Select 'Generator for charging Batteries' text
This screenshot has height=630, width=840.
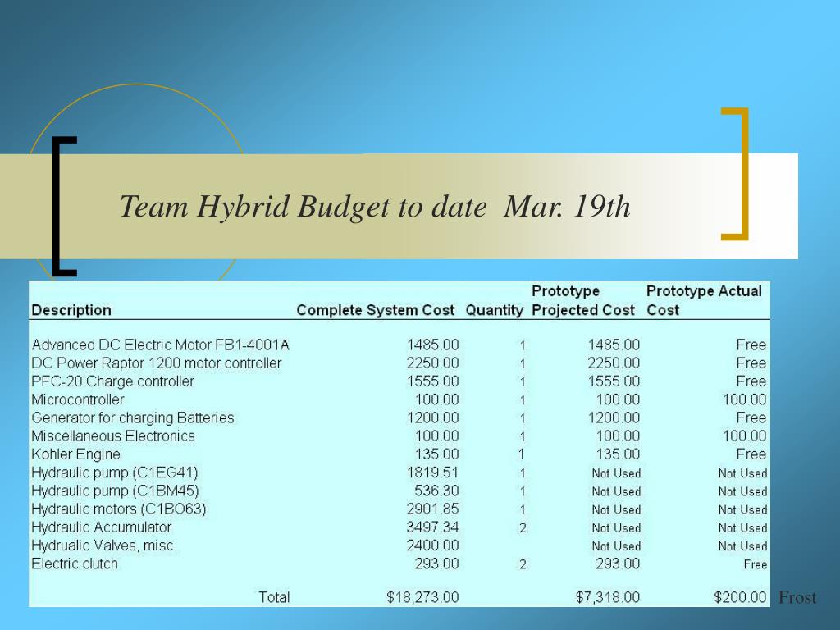tap(133, 418)
